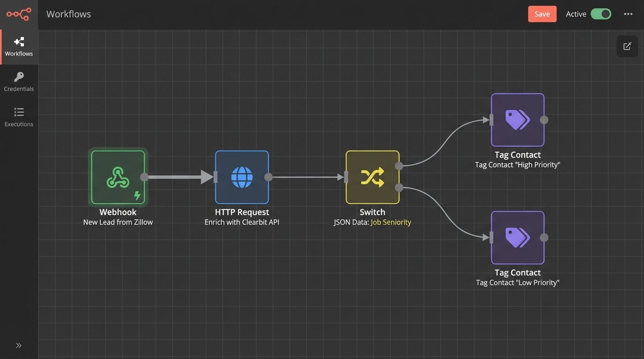Screen dimensions: 644x359
Task: Click the open-in-new-window icon on canvas
Action: pos(627,46)
